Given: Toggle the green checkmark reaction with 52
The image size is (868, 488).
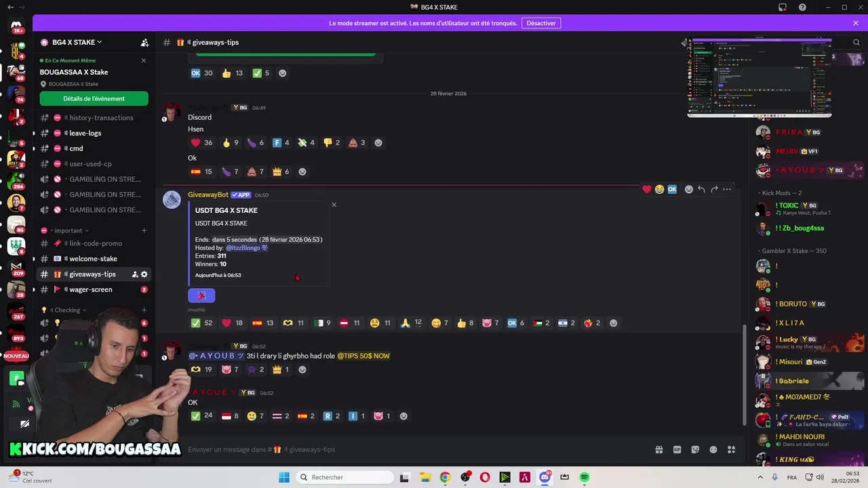Looking at the screenshot, I should click(201, 323).
